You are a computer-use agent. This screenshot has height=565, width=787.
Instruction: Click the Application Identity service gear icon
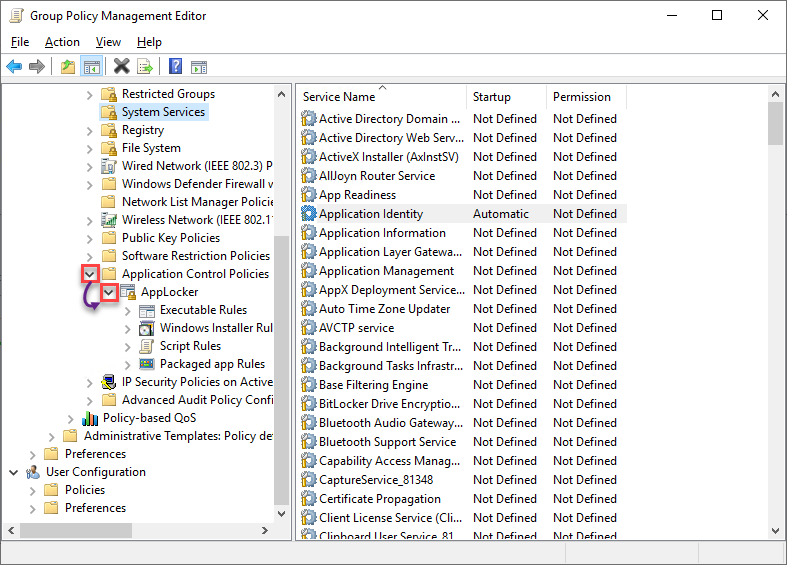tap(308, 214)
